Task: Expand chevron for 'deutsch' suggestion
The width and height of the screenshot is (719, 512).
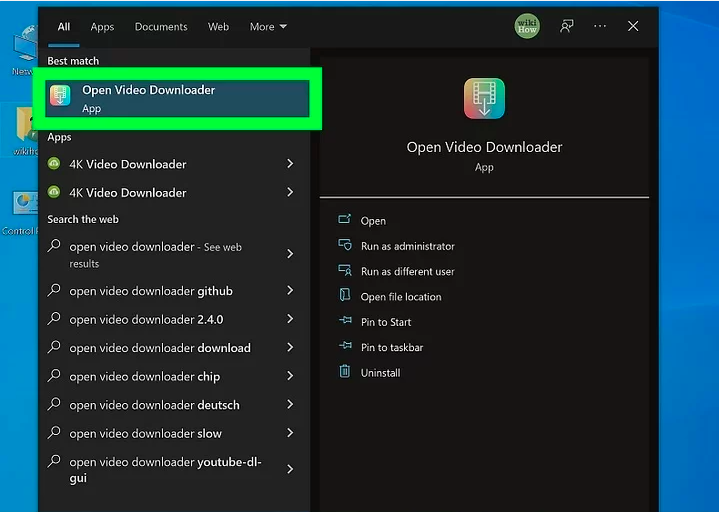Action: point(290,404)
